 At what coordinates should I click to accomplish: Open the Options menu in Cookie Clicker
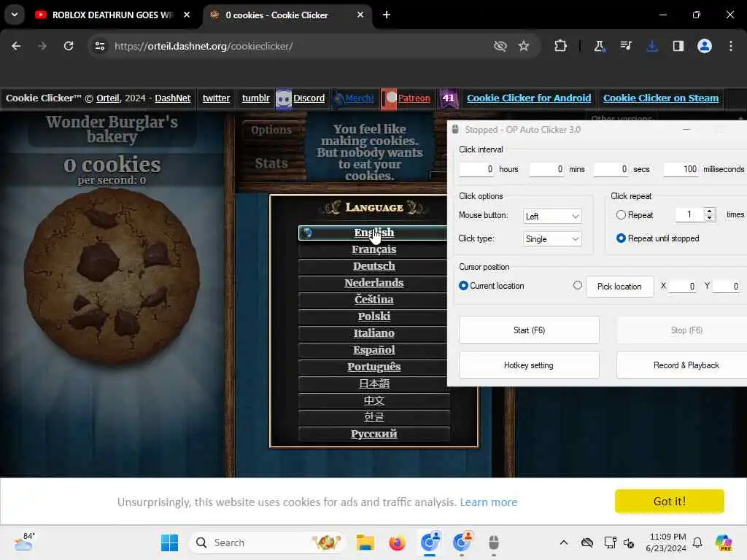click(271, 130)
